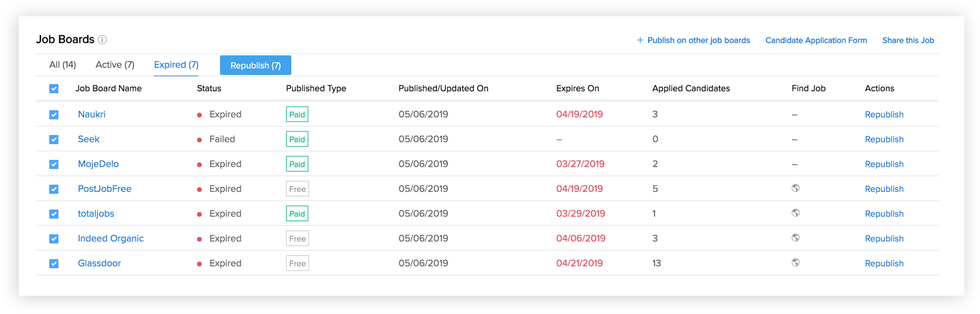Open the Candidate Application Form link
The image size is (980, 314).
816,41
